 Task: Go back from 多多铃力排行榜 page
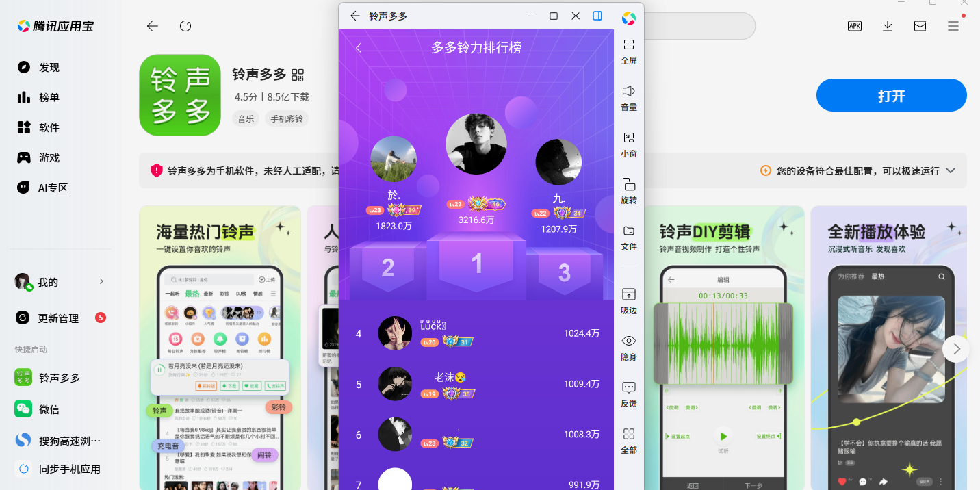[359, 48]
